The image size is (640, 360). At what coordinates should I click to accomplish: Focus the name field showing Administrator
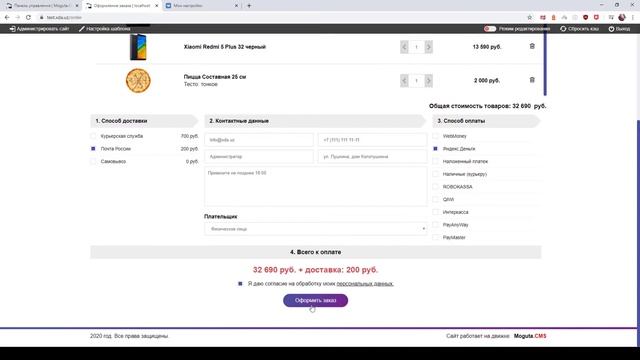tap(259, 156)
